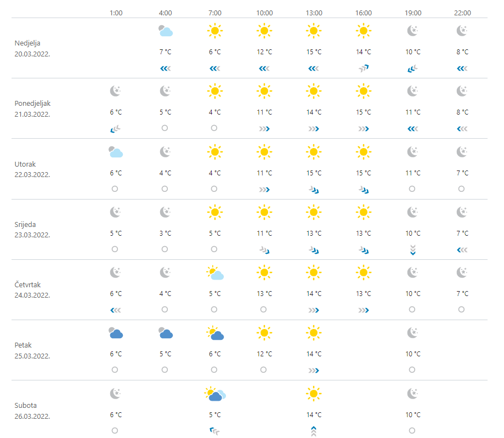
Task: Click the moon icon for Ponedjeljak at 1:00
Action: (x=115, y=91)
